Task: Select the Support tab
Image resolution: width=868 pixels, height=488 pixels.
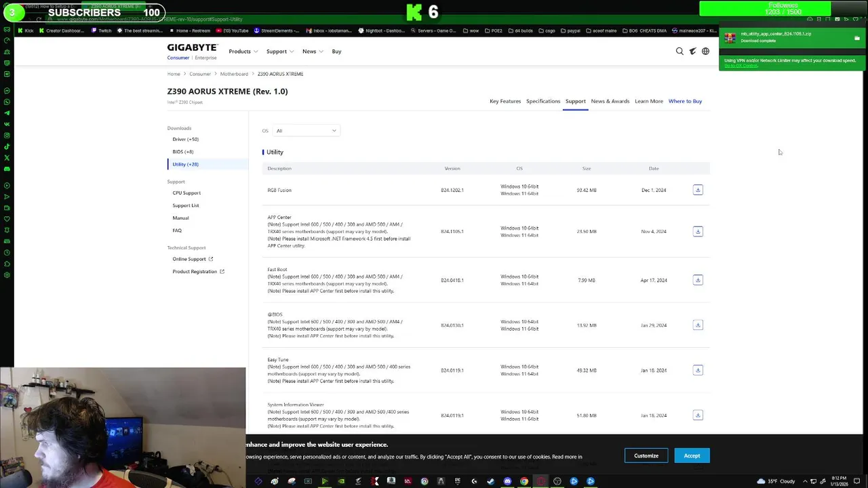Action: point(575,101)
